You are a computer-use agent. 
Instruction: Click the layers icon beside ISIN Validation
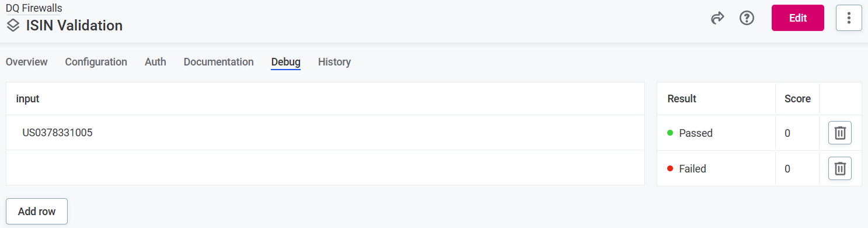[13, 26]
